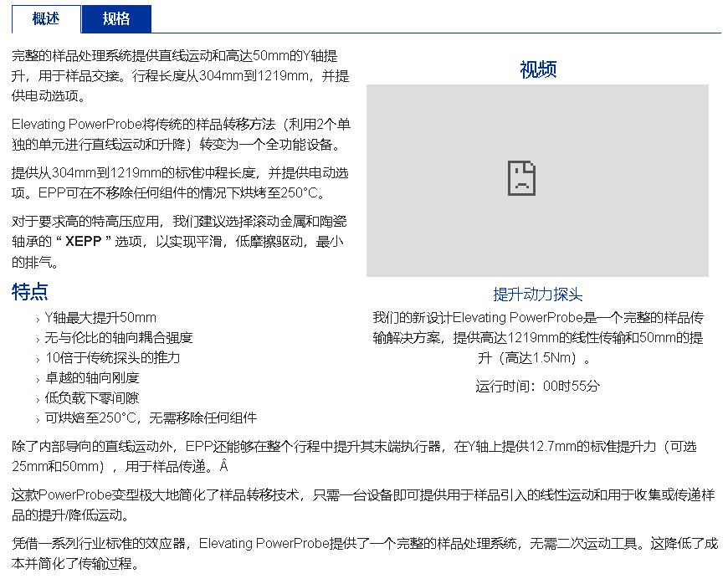Open the 提升动力探头 video title link
The width and height of the screenshot is (728, 584).
click(538, 295)
